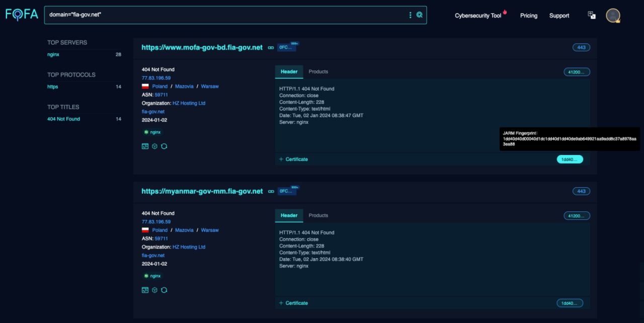Click the FOFA logo

tap(22, 15)
